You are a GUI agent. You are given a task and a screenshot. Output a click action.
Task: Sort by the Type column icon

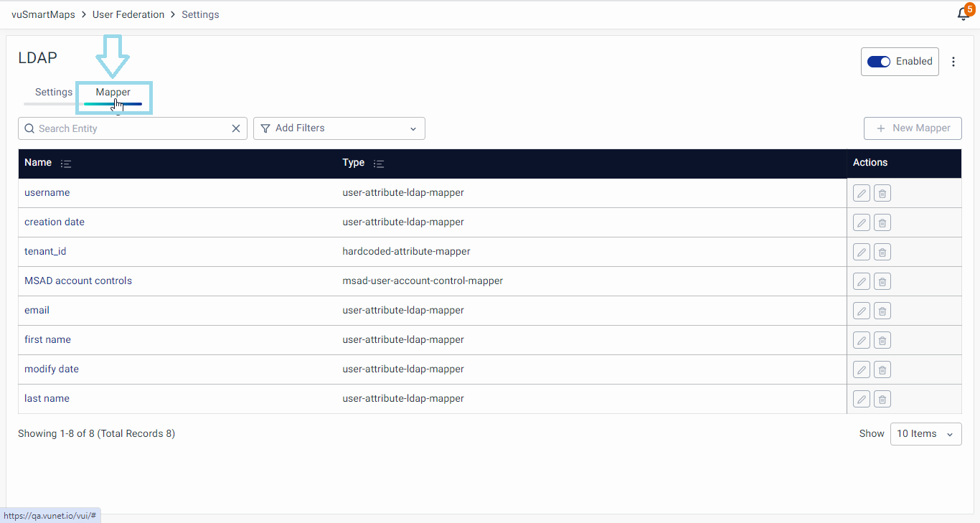[x=379, y=164]
